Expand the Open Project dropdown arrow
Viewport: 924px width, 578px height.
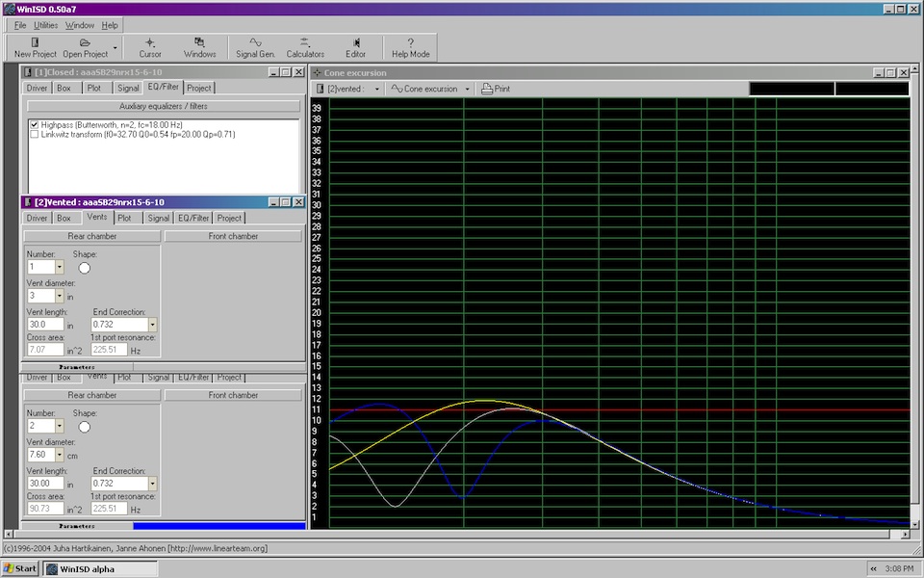115,47
